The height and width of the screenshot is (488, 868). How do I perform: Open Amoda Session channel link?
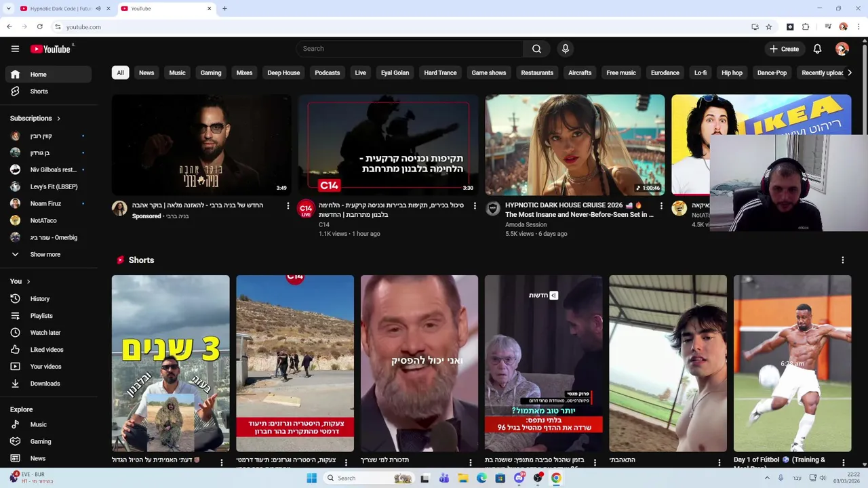click(x=526, y=225)
